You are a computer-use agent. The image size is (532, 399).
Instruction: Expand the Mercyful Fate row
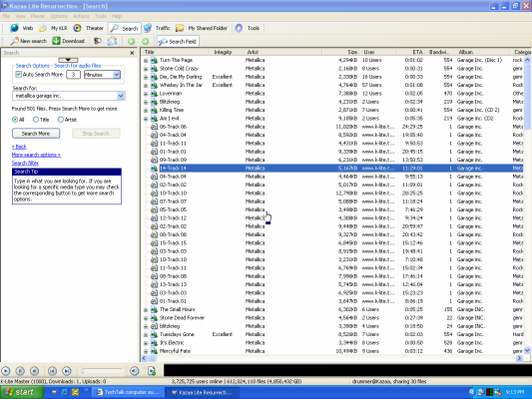click(146, 351)
